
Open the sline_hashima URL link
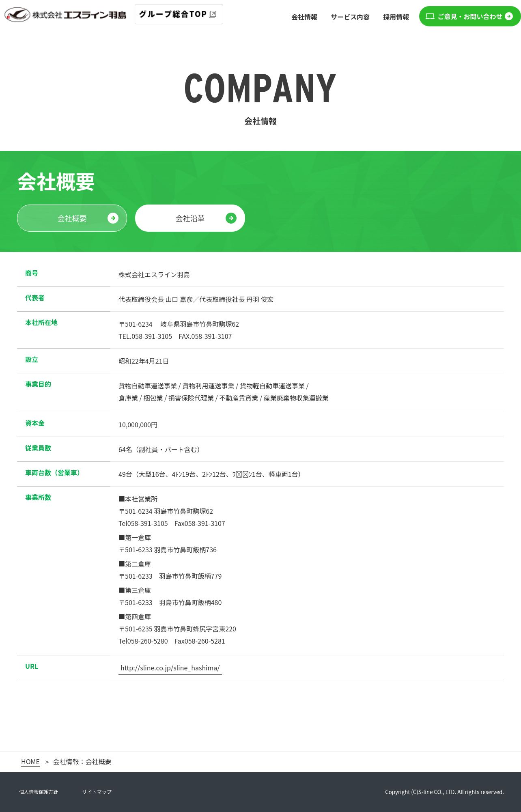coord(170,668)
